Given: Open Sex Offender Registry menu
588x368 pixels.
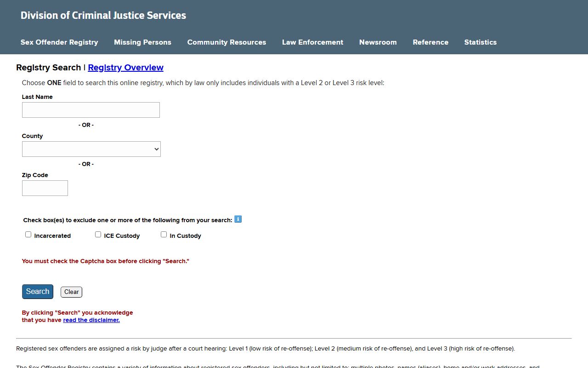Looking at the screenshot, I should click(x=59, y=42).
